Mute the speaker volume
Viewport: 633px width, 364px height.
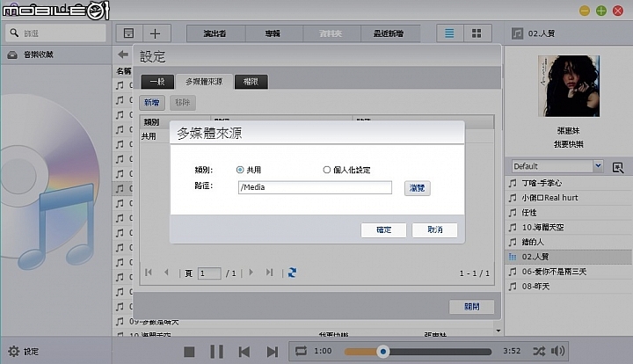[x=558, y=351]
